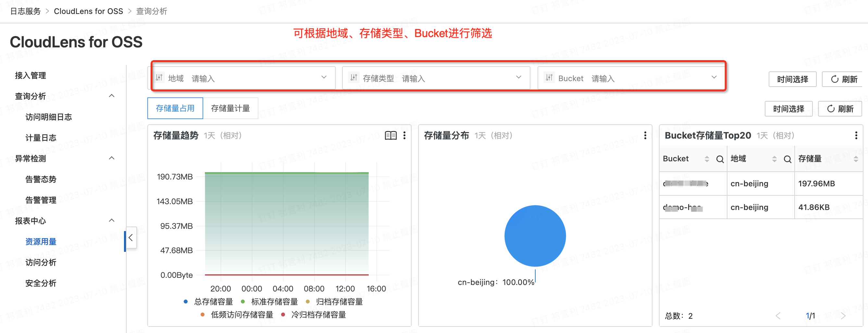Open 安全分析 in the sidebar
This screenshot has height=333, width=868.
tap(41, 283)
